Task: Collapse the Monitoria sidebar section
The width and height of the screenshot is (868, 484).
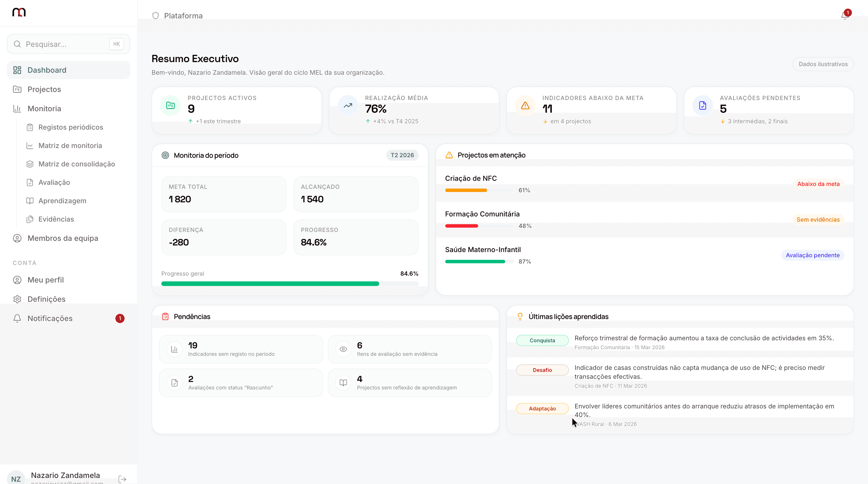Action: pyautogui.click(x=44, y=109)
